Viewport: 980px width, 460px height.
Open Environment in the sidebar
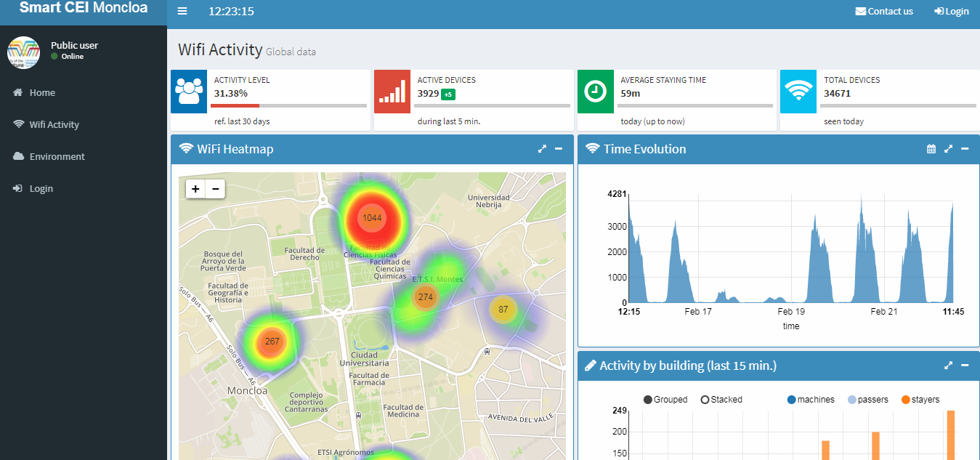pyautogui.click(x=57, y=157)
